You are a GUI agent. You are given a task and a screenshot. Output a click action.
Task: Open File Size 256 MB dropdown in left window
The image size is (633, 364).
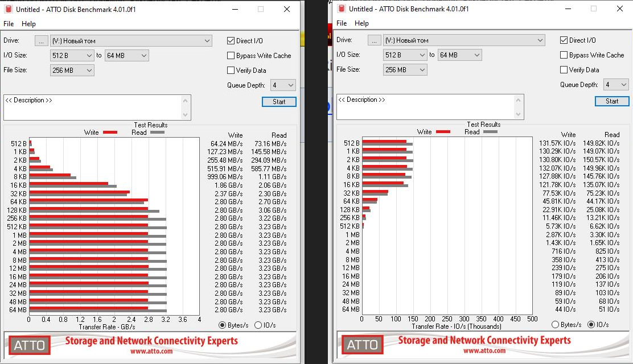72,70
